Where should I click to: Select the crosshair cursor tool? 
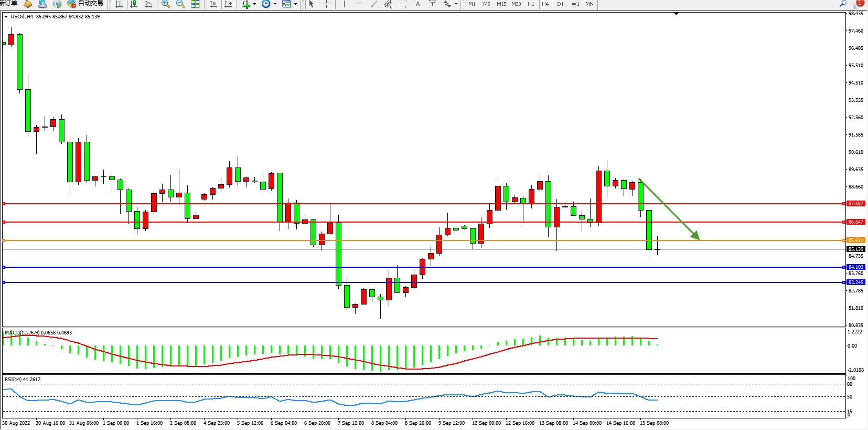coord(326,4)
